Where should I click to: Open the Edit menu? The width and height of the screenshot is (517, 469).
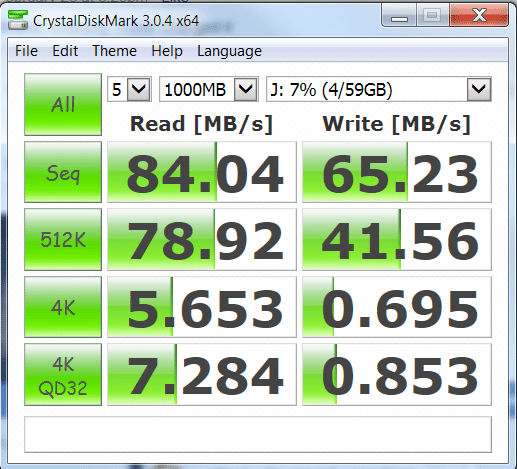click(65, 51)
